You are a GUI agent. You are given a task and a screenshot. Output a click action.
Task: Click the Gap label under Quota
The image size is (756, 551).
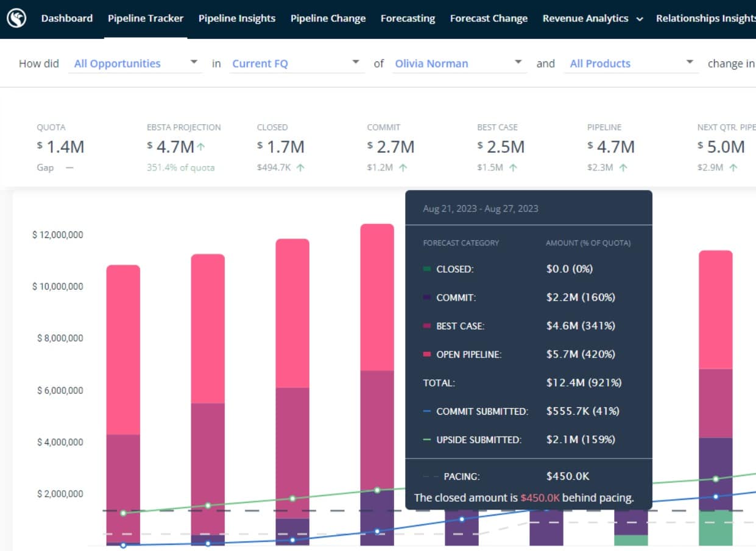tap(46, 167)
